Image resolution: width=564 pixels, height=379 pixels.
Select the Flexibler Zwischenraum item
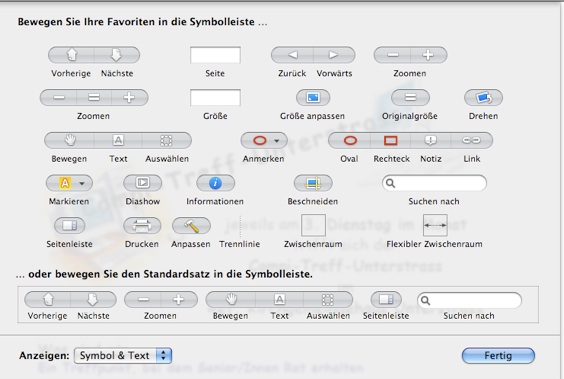435,225
